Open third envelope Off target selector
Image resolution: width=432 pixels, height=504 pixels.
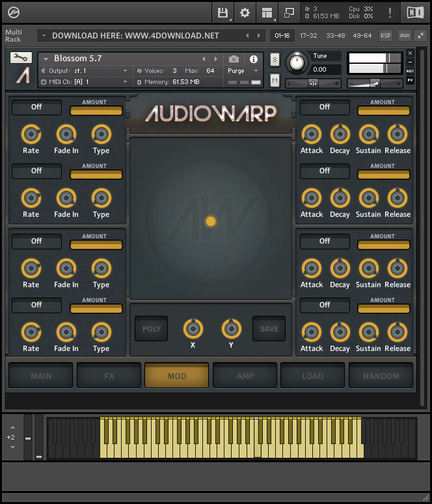(x=325, y=241)
